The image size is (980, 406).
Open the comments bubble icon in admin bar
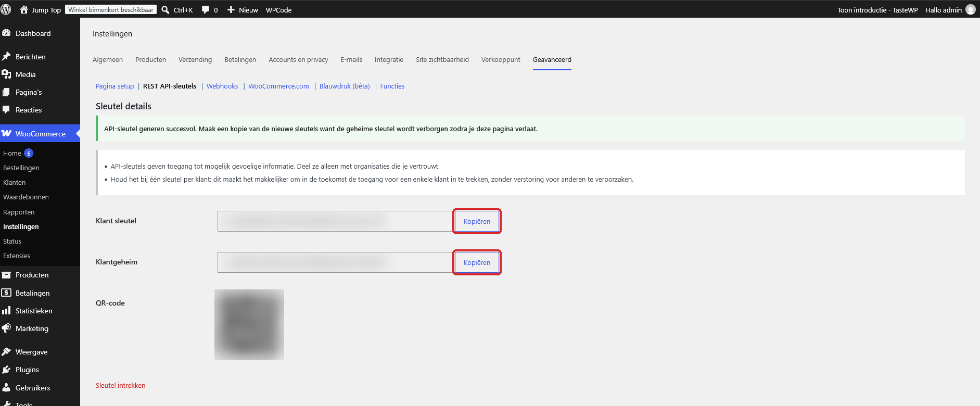206,10
